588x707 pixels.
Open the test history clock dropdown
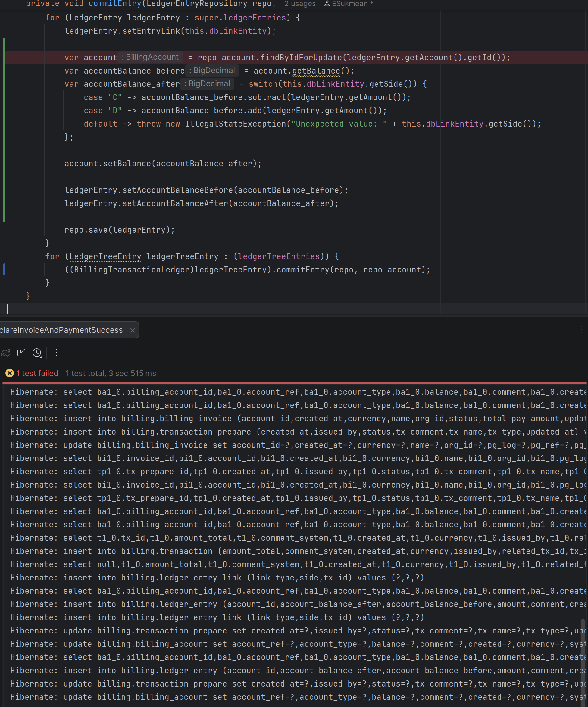pos(37,353)
